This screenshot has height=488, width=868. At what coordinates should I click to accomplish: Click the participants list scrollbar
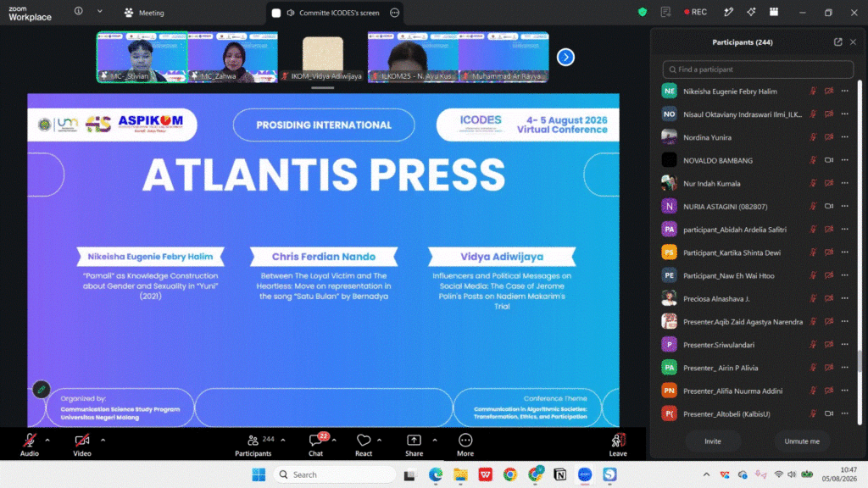point(860,361)
